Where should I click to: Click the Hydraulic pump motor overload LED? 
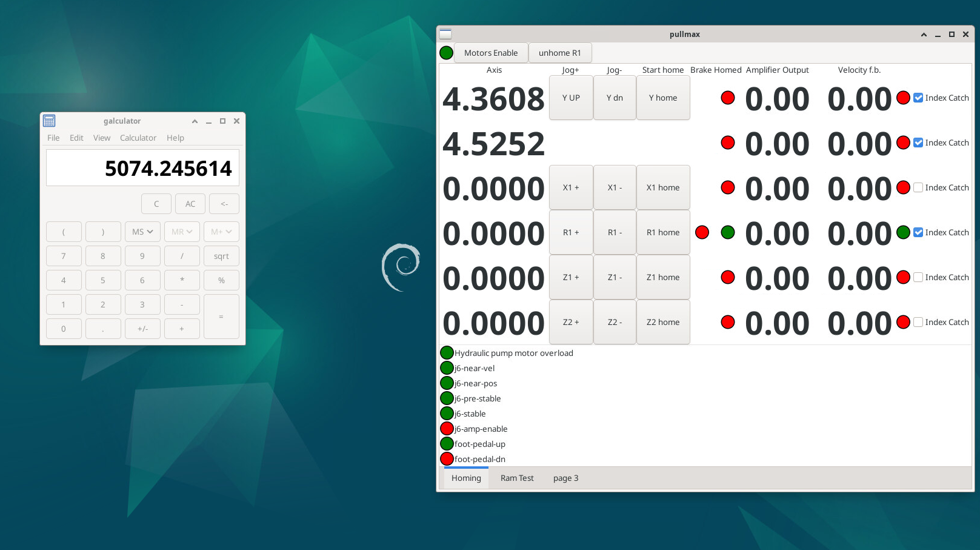[447, 353]
